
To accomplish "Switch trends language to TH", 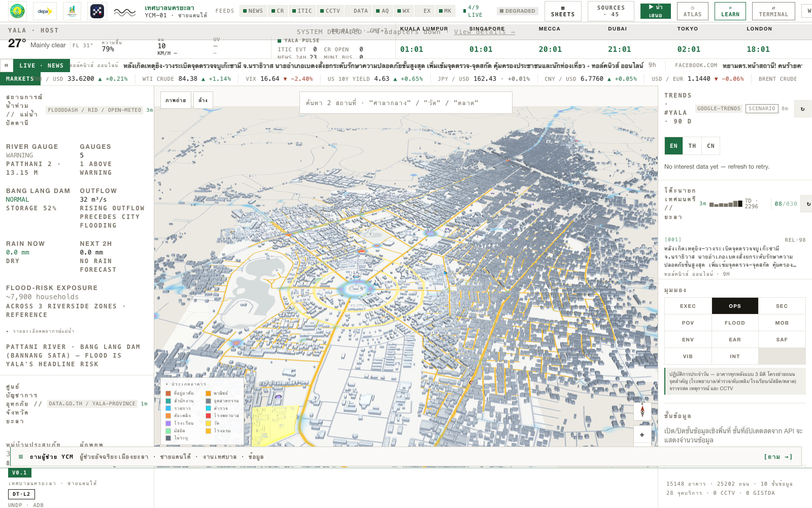I will pyautogui.click(x=692, y=146).
